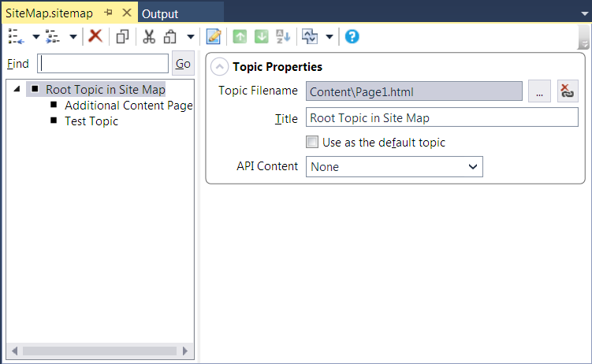Sort topics alphabetically A-Z icon

pyautogui.click(x=283, y=36)
